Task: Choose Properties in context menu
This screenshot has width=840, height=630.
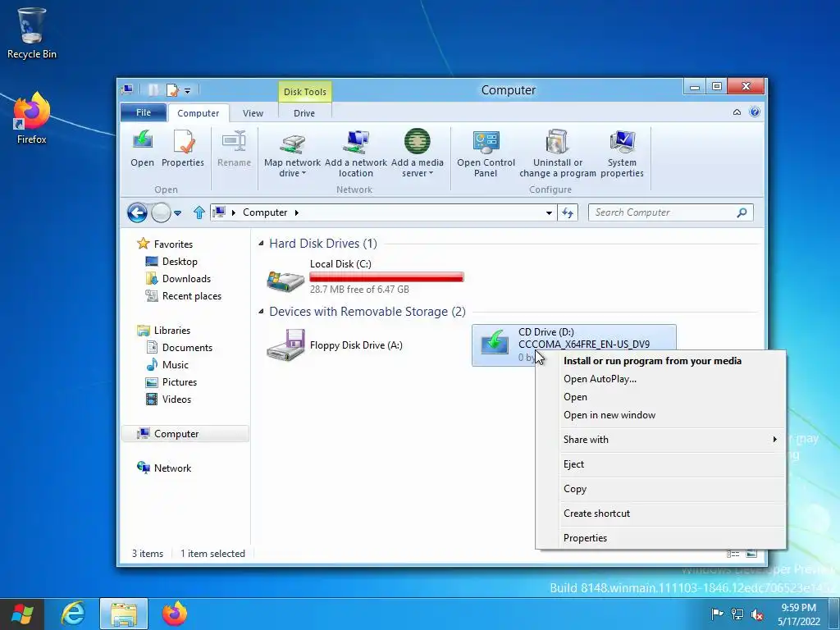Action: (660, 538)
